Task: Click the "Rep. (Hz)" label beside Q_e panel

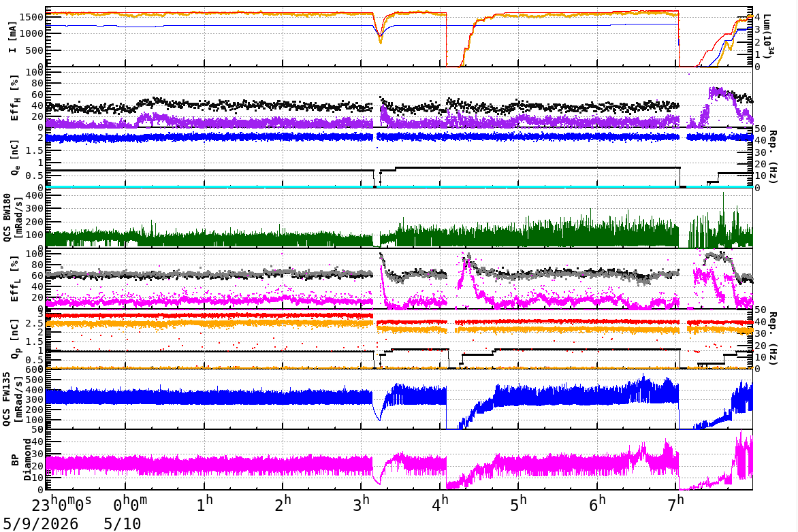Action: (773, 157)
